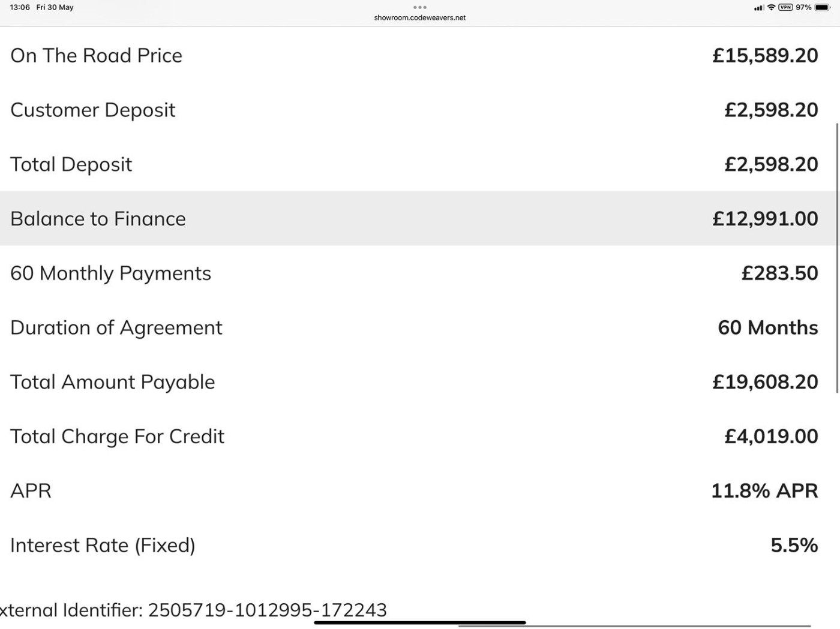
Task: Tap the showroom.codeweavers.net address text
Action: point(420,18)
